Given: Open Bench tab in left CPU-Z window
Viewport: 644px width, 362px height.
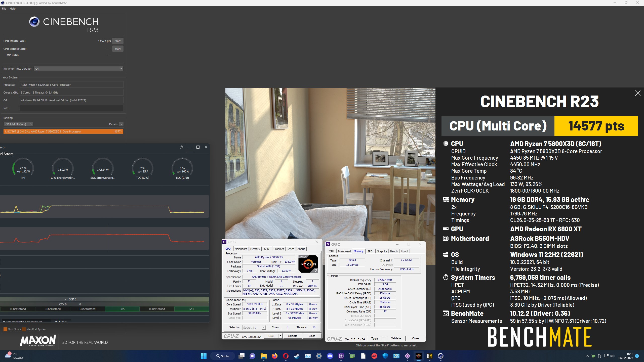Looking at the screenshot, I should tap(290, 249).
